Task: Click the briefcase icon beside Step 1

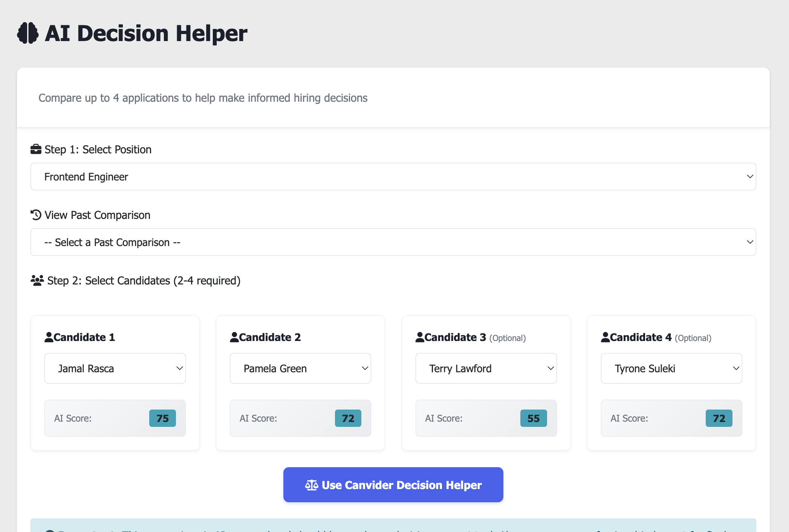Action: click(36, 149)
